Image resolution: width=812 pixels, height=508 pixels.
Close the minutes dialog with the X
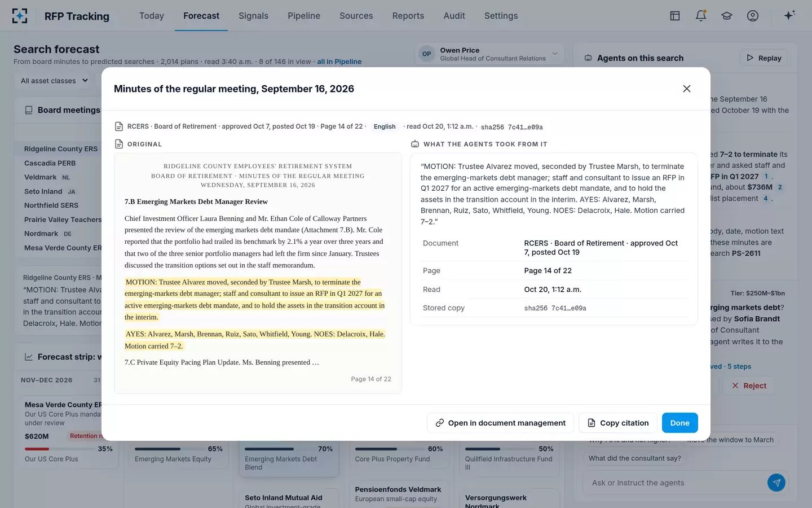pyautogui.click(x=687, y=89)
